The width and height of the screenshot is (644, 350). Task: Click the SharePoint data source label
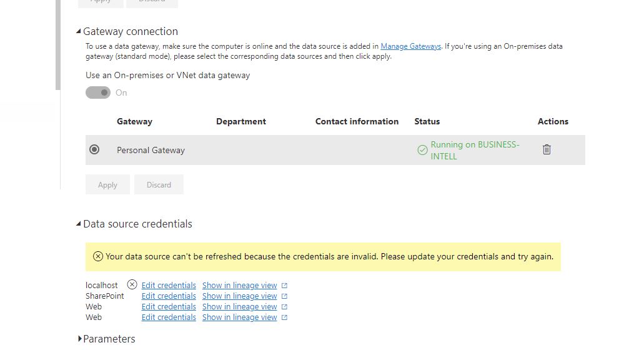105,296
